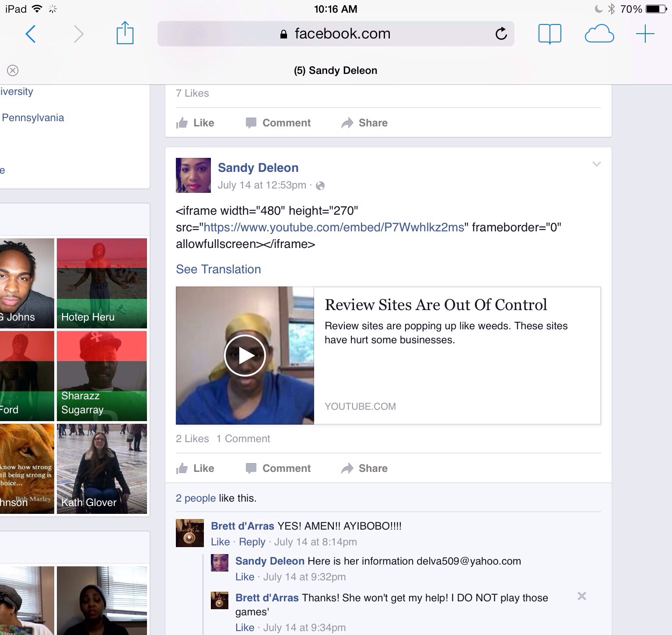The width and height of the screenshot is (672, 635).
Task: Reply to Brett's AYIBOBO comment
Action: pos(252,542)
